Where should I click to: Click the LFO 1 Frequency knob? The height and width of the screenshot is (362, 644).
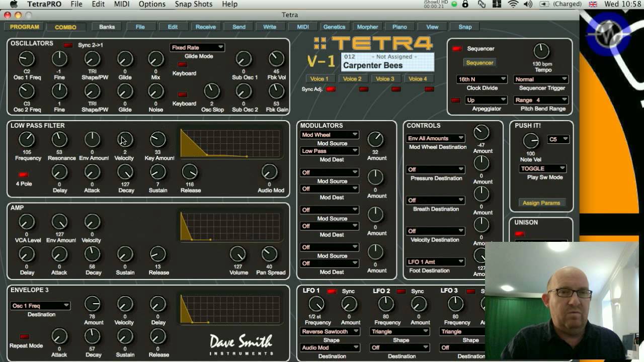pos(316,304)
